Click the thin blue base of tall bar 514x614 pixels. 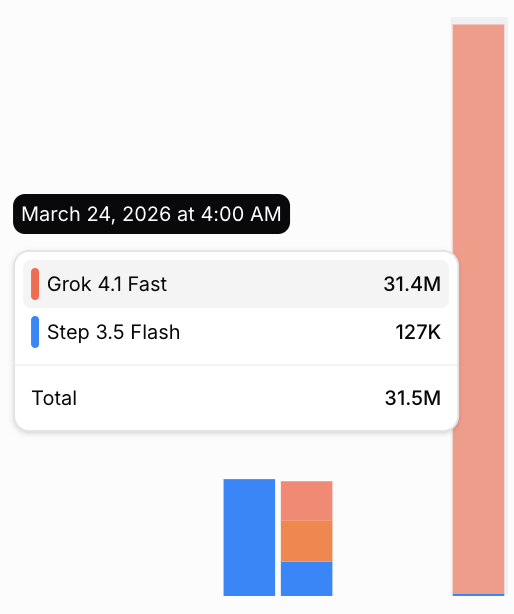[478, 595]
